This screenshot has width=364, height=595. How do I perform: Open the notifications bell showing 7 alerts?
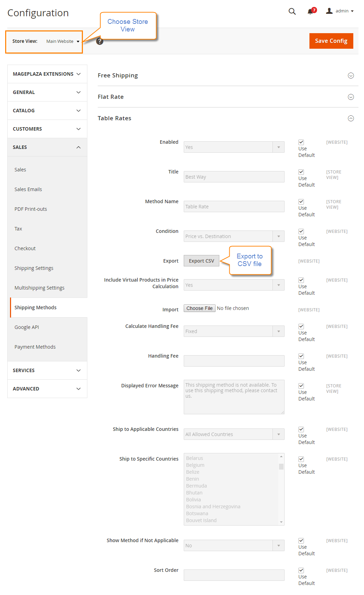310,11
